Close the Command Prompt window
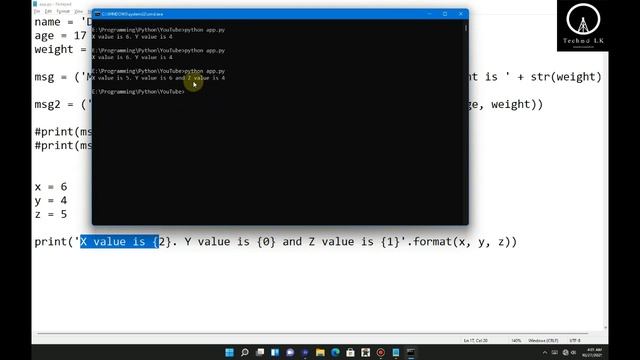The width and height of the screenshot is (640, 360). 461,14
